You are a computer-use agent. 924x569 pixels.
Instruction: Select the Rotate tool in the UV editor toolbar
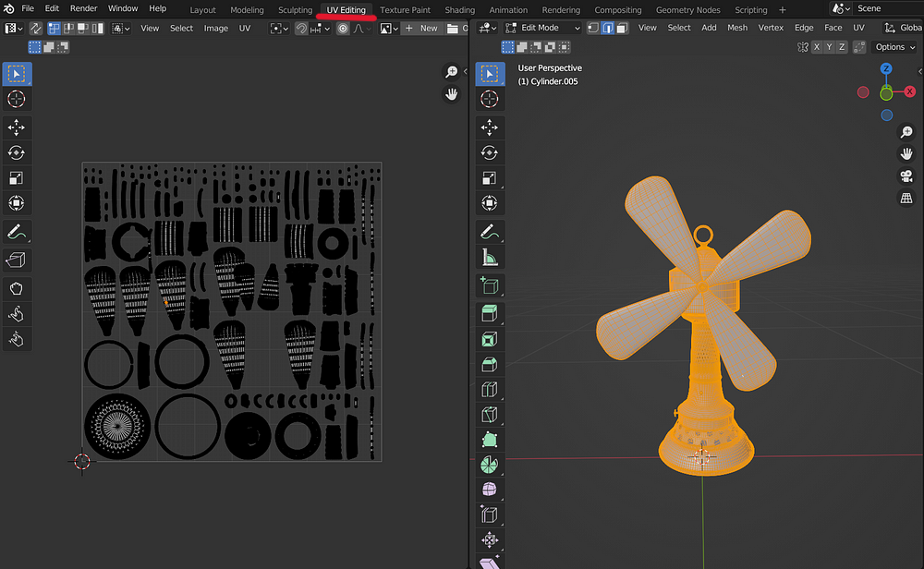[x=17, y=152]
